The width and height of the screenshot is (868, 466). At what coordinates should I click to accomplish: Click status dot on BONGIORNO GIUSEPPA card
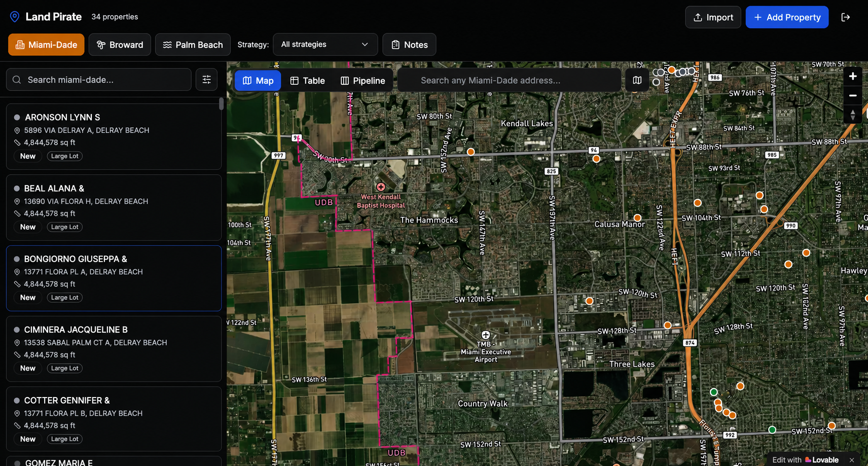(17, 259)
